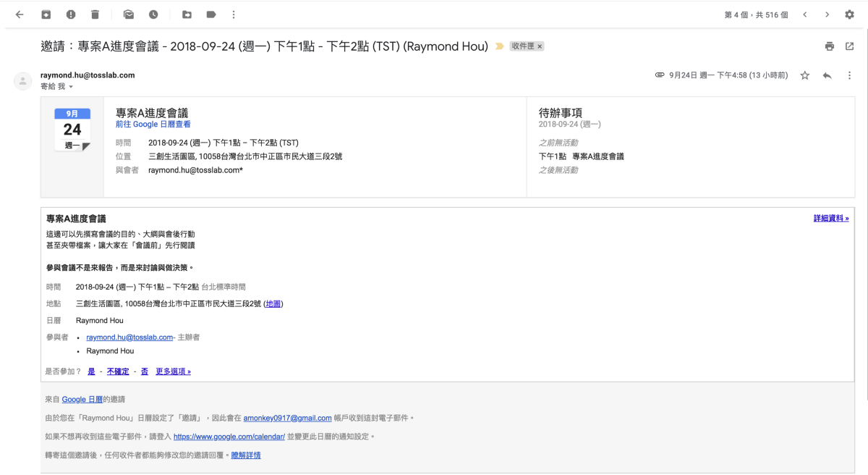Viewport: 868px width, 475px height.
Task: Respond 是 to the invitation
Action: pyautogui.click(x=91, y=371)
